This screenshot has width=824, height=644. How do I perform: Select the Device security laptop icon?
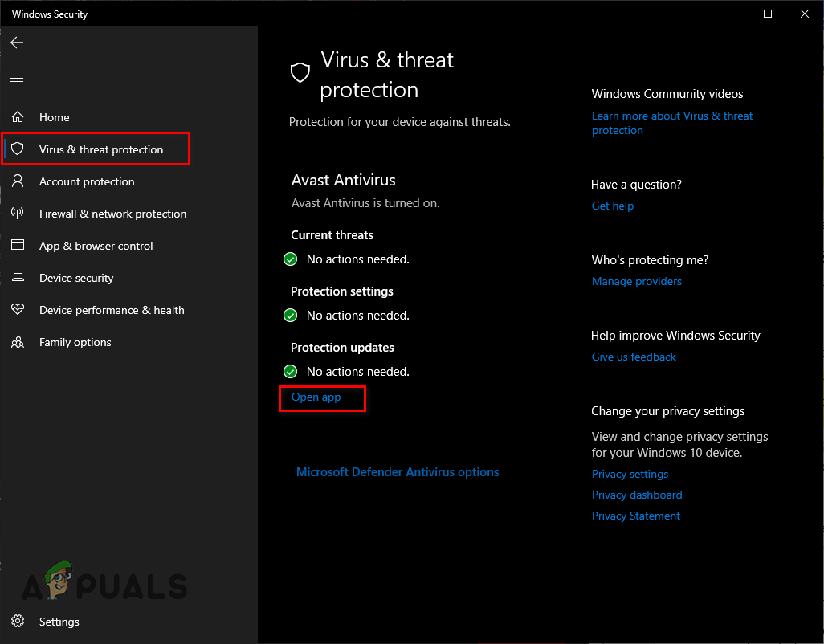pyautogui.click(x=18, y=278)
